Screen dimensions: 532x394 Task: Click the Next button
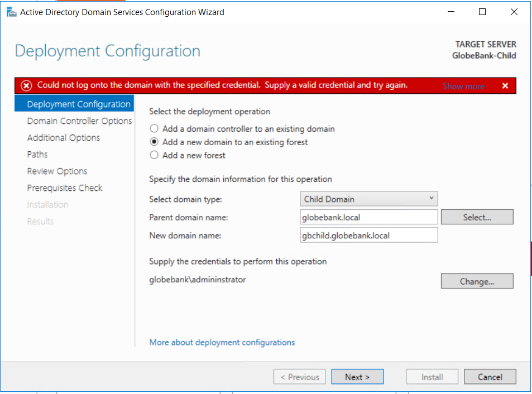(357, 377)
